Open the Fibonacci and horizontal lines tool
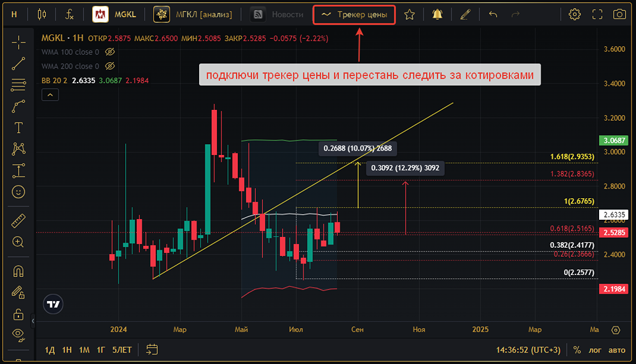 (x=18, y=84)
